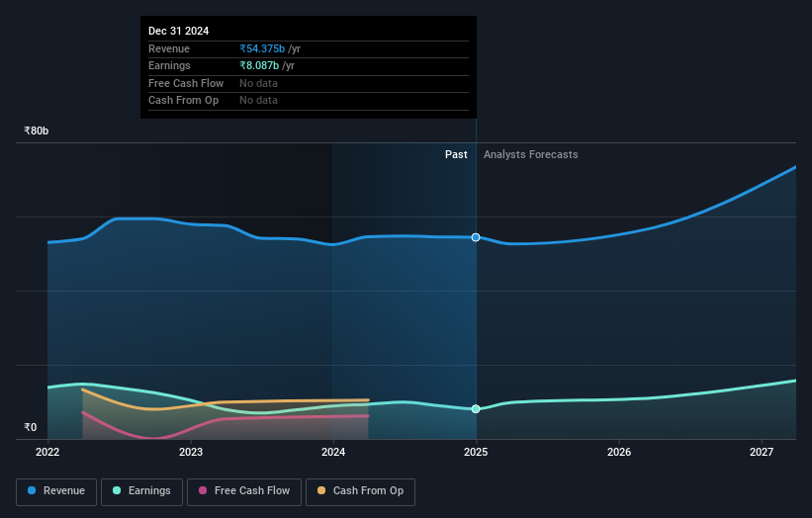
Task: Click the tooltip Earnings row label
Action: 169,65
